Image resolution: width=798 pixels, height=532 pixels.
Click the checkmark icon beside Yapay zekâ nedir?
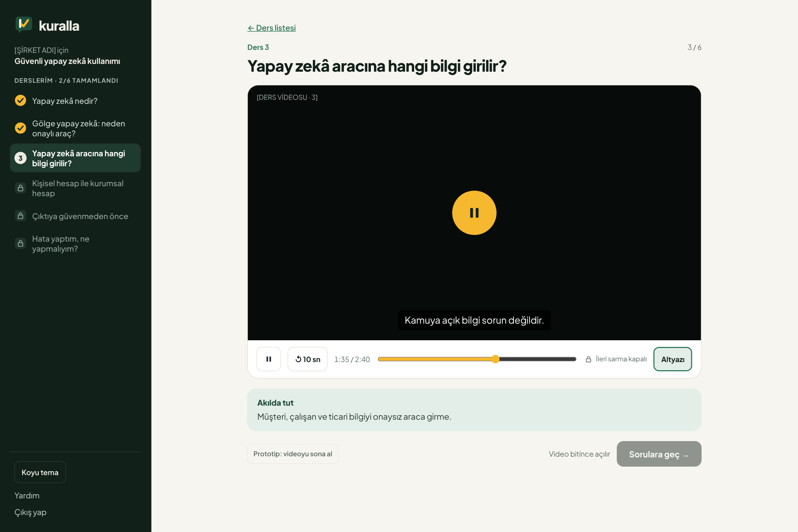(20, 100)
